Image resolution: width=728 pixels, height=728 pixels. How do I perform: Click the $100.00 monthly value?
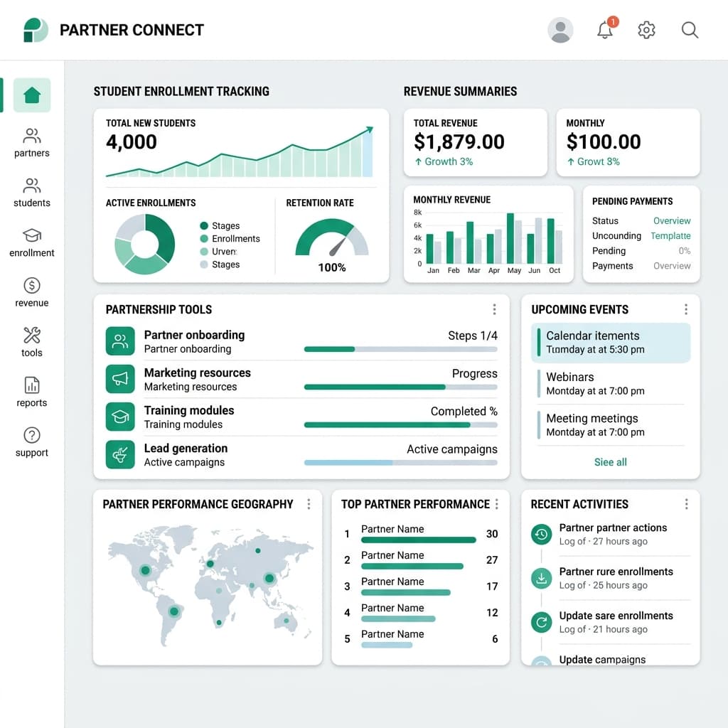point(604,141)
